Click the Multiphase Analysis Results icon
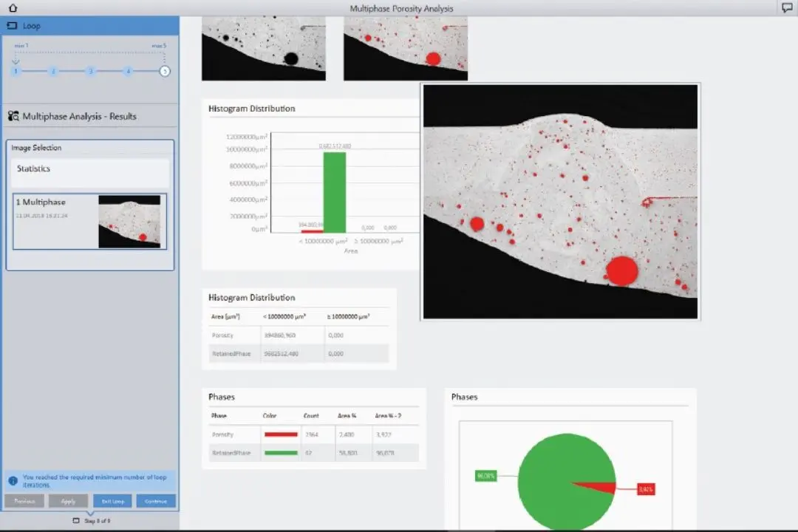798x532 pixels. tap(13, 116)
